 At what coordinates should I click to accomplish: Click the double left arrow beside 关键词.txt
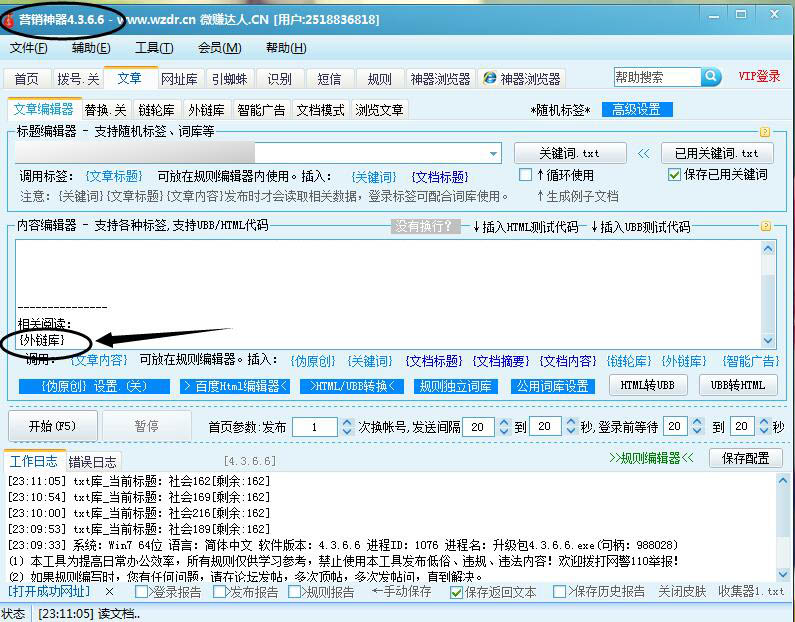click(x=643, y=154)
